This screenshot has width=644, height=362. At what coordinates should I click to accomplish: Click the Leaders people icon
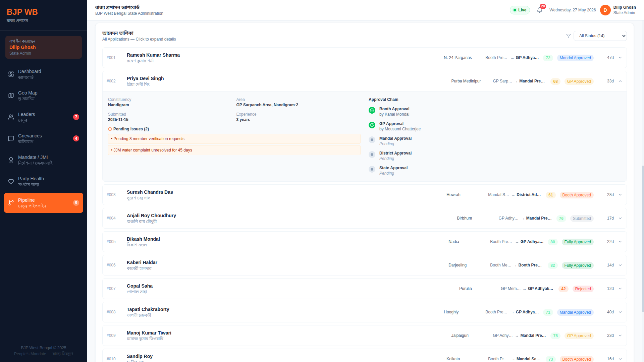(x=11, y=117)
